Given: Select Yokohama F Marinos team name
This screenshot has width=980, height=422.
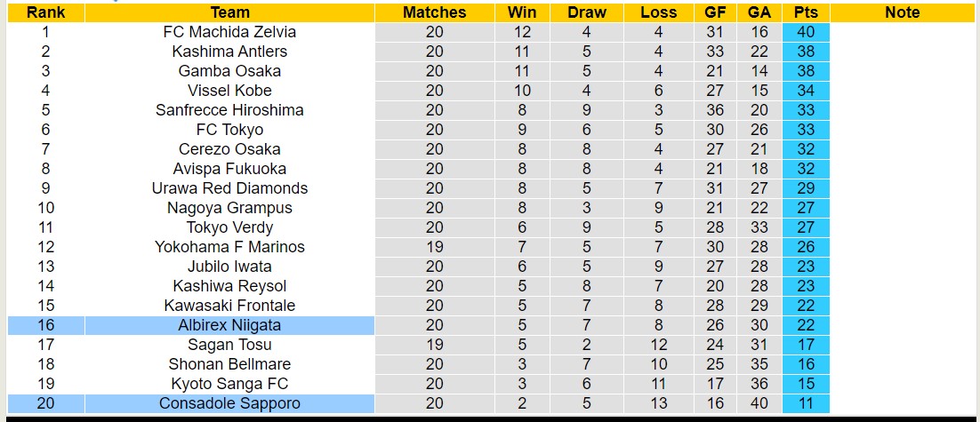Looking at the screenshot, I should pos(230,247).
